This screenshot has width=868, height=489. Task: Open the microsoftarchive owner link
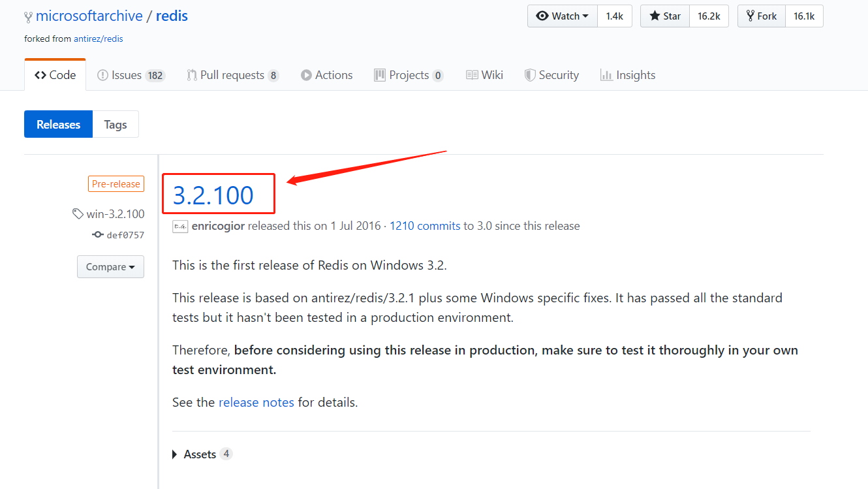(x=89, y=16)
